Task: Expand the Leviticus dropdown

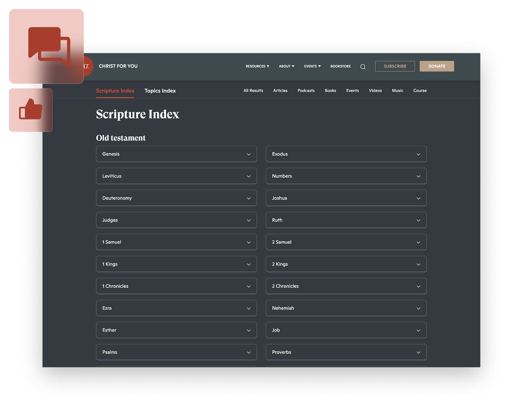Action: pyautogui.click(x=176, y=176)
